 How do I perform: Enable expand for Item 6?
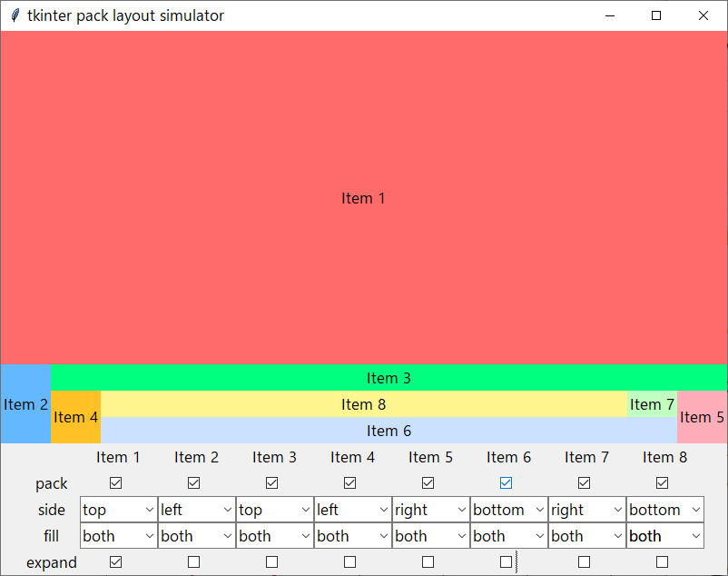(x=506, y=562)
